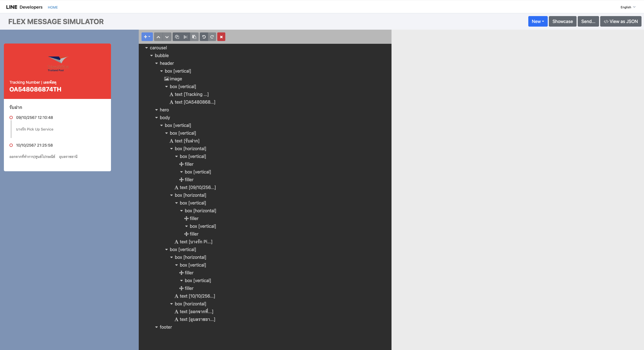Collapse the body node arrow

pos(156,118)
